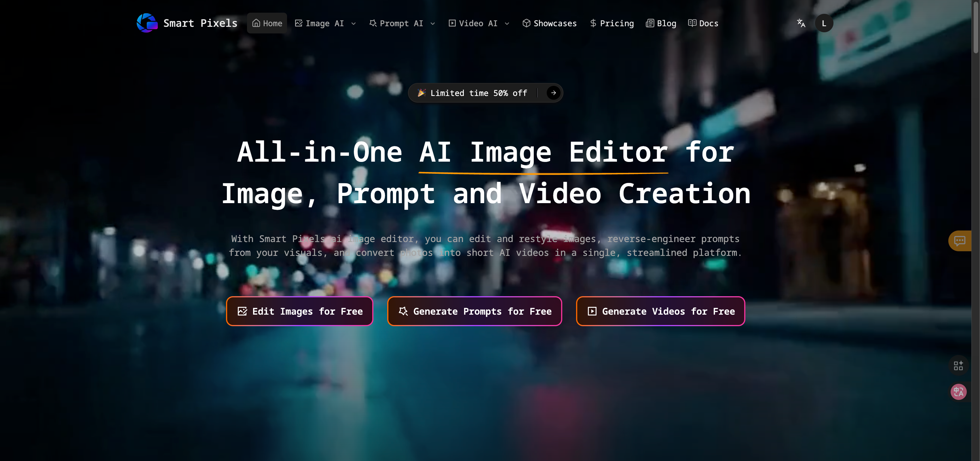The image size is (980, 461).
Task: Expand the Video AI dropdown
Action: (x=507, y=24)
